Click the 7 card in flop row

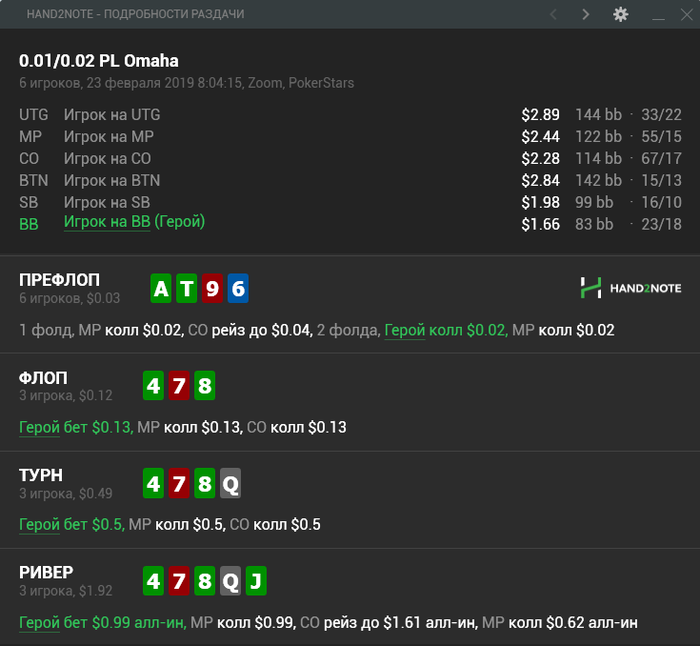click(x=179, y=385)
